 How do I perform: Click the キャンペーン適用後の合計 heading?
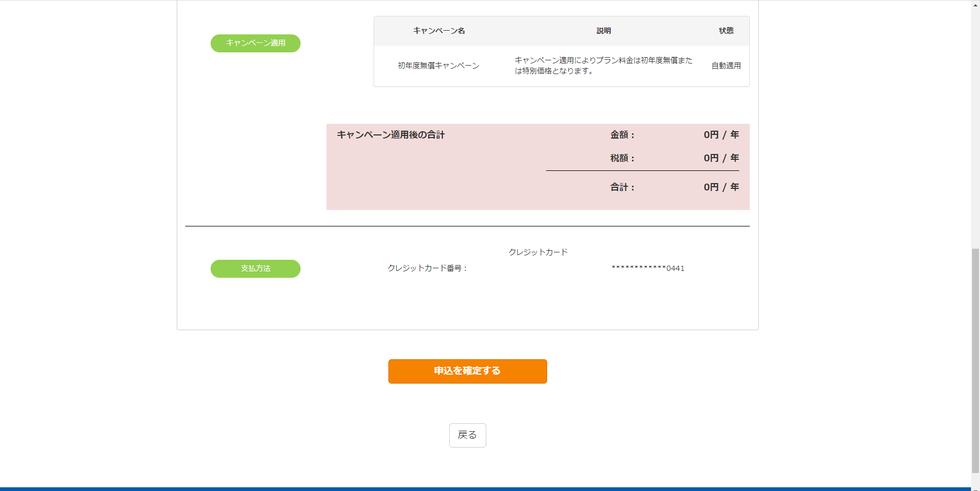pyautogui.click(x=391, y=135)
